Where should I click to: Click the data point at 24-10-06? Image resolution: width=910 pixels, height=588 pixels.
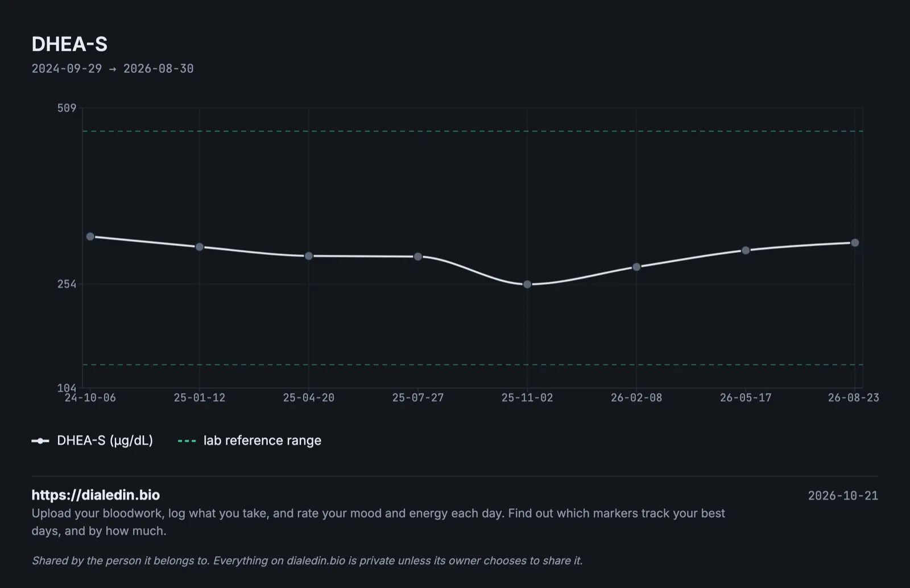coord(90,237)
